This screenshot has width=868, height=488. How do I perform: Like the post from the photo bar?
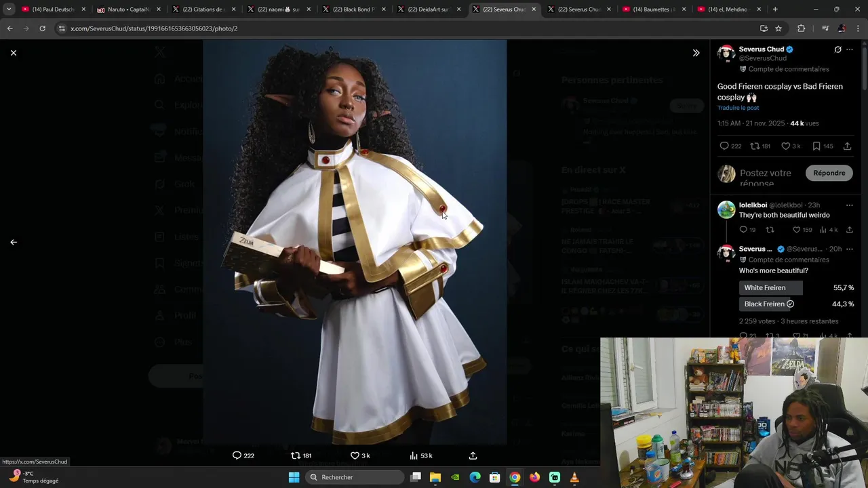[355, 455]
